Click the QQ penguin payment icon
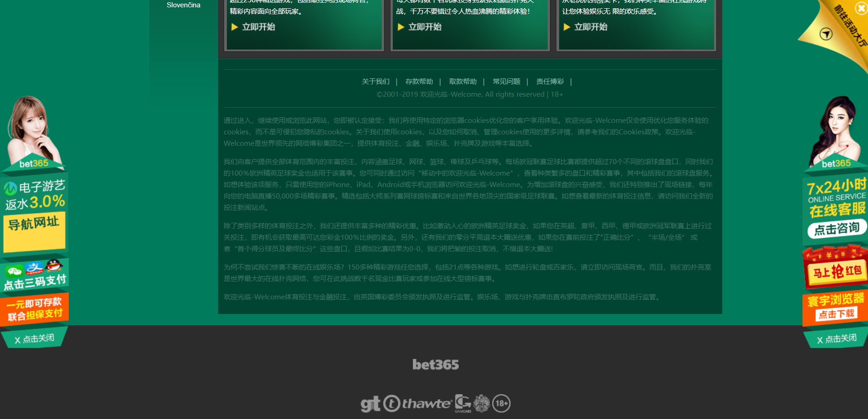The image size is (868, 419). pos(54,265)
